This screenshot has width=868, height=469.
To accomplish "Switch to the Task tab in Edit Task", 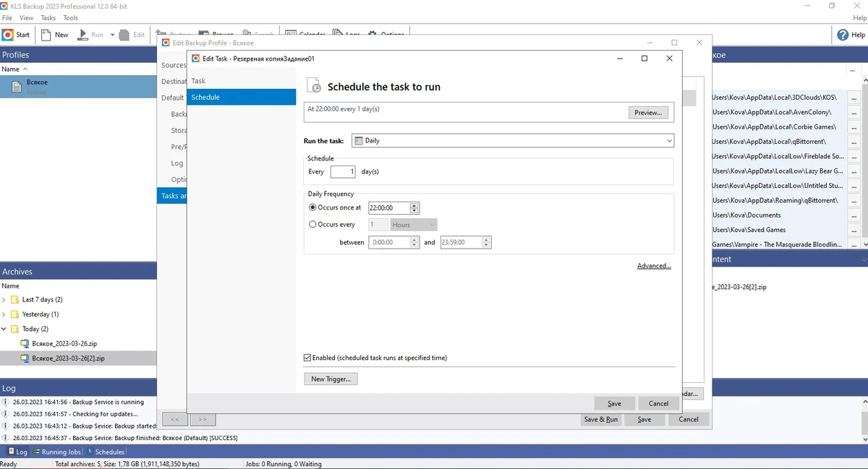I will pos(241,81).
